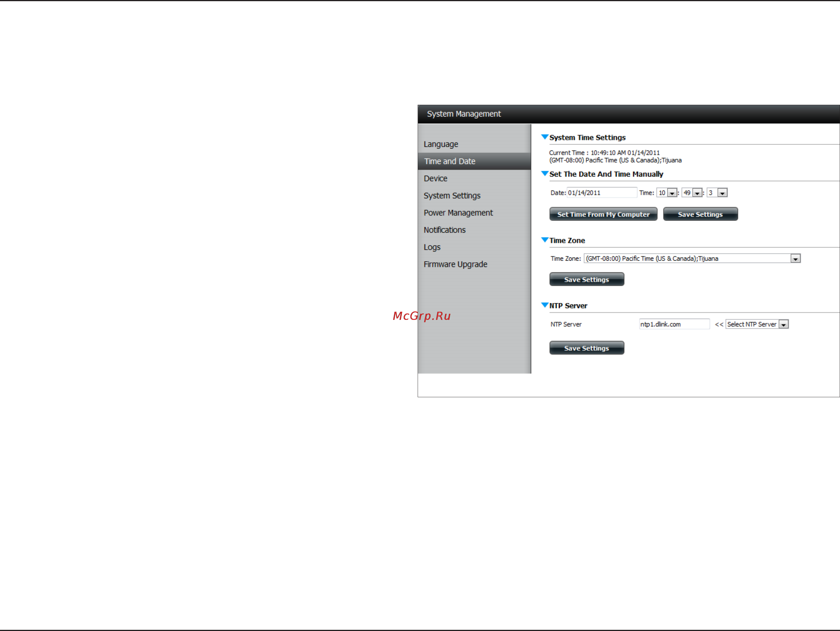Save the NTP Server settings
Image resolution: width=840 pixels, height=631 pixels.
[586, 348]
